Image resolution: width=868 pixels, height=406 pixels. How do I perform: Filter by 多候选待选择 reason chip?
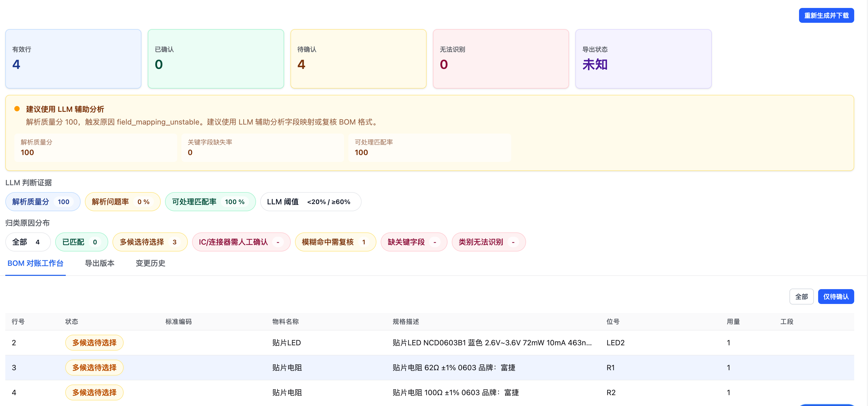point(150,242)
